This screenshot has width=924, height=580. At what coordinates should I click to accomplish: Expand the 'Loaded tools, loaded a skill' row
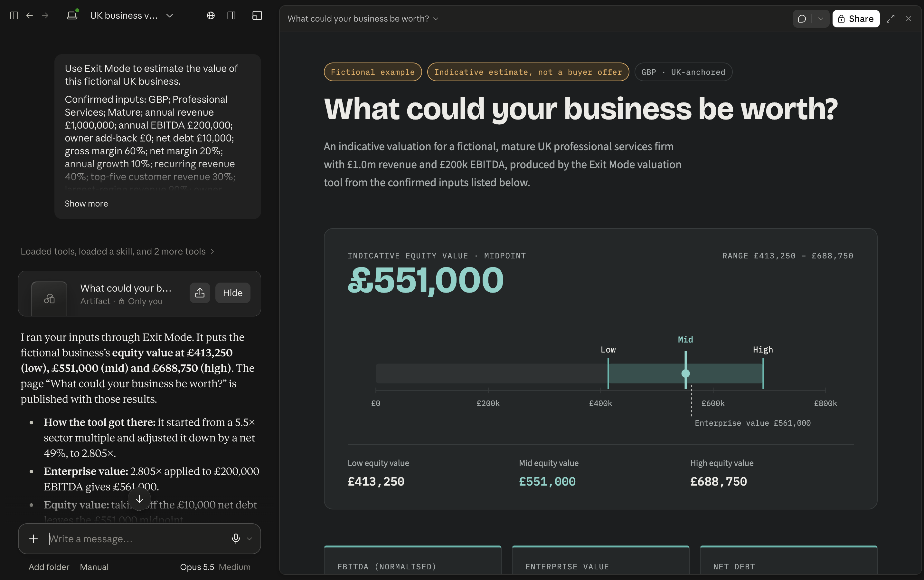click(117, 251)
